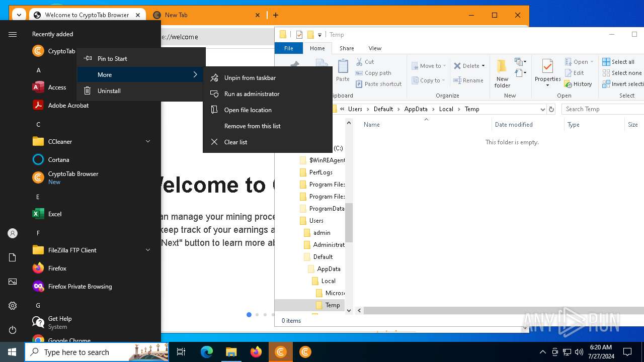Click the Start menu hamburger expand icon
Viewport: 644px width, 362px height.
click(13, 34)
